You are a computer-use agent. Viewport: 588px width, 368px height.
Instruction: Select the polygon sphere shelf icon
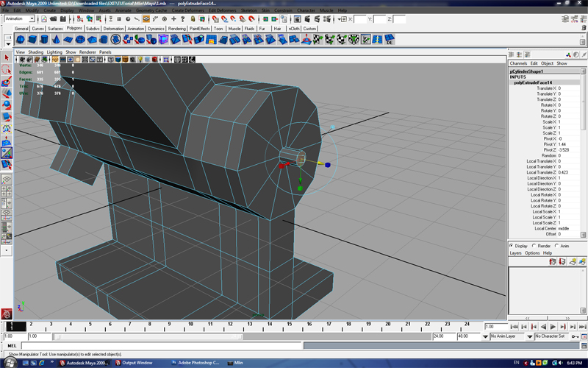tap(21, 40)
